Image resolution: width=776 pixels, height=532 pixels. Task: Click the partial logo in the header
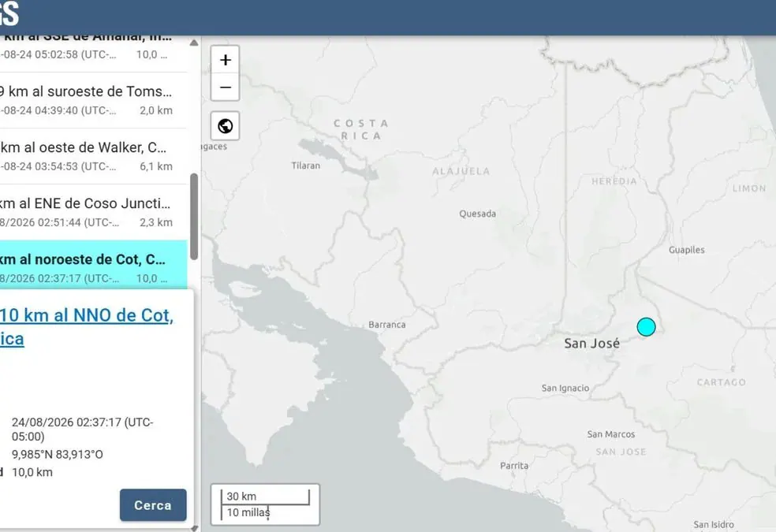pos(9,13)
